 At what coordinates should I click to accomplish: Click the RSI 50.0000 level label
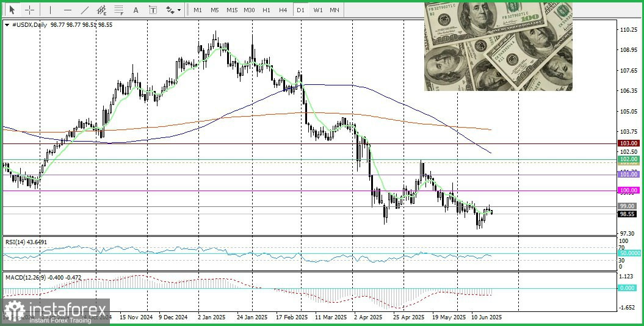pos(629,253)
